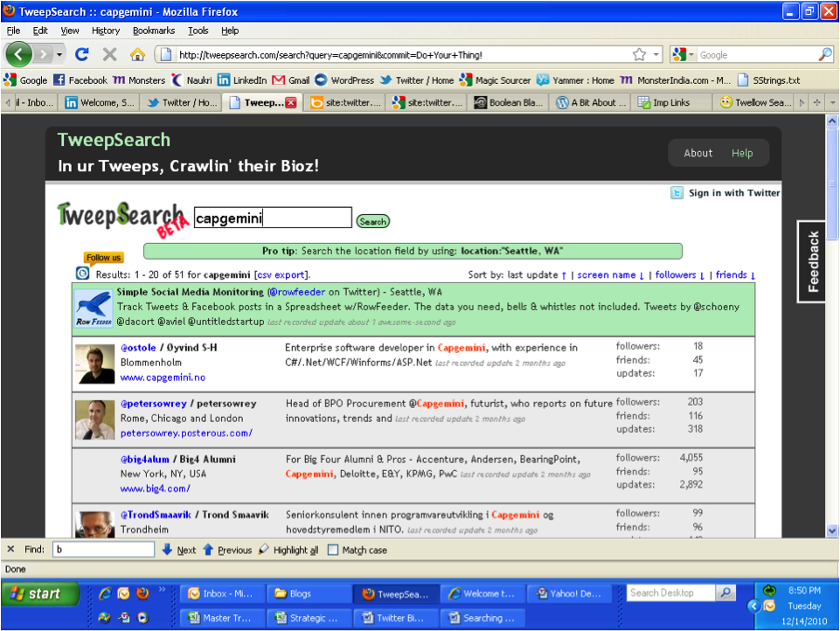
Task: Switch to the Inbox - Mi... taskbar window
Action: coord(221,593)
